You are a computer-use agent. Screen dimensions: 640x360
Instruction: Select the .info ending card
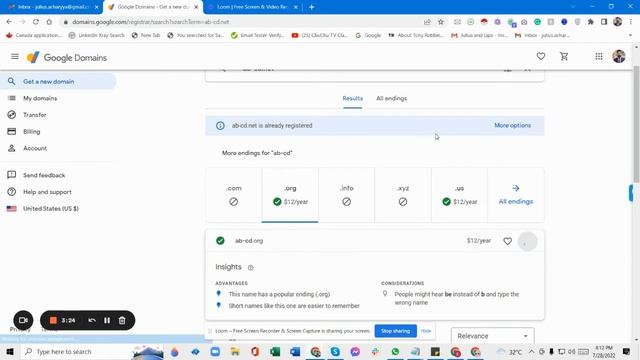click(347, 195)
